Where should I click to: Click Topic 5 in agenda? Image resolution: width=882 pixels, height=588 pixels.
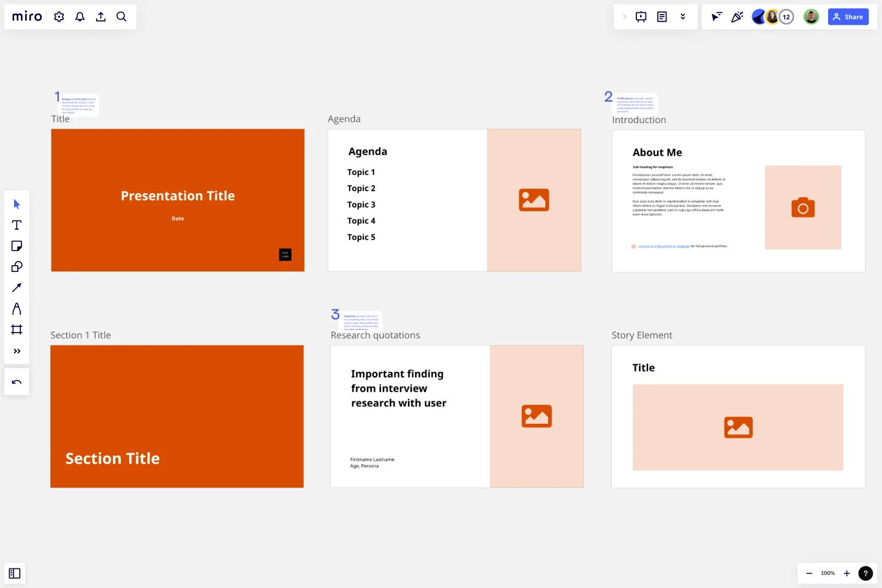point(361,237)
